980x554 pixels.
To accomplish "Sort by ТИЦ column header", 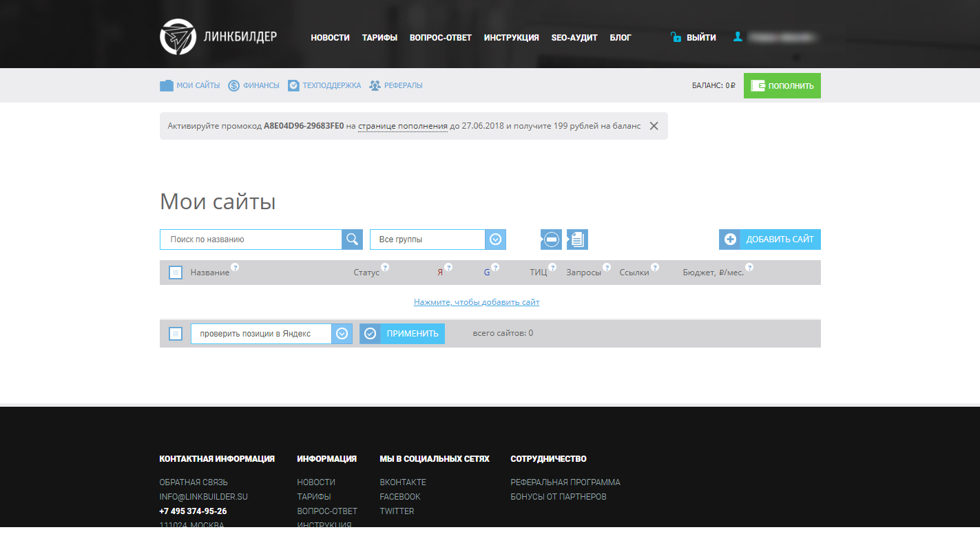I will click(539, 273).
